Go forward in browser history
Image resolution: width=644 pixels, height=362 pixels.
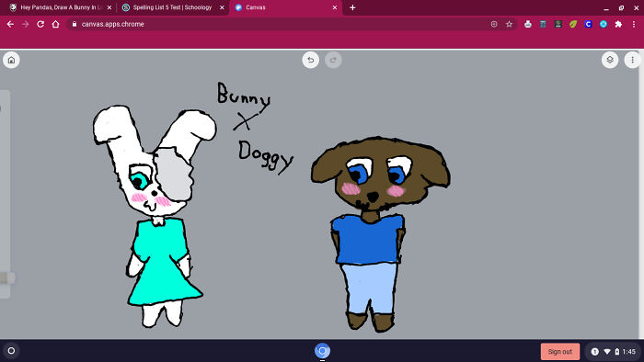click(26, 24)
